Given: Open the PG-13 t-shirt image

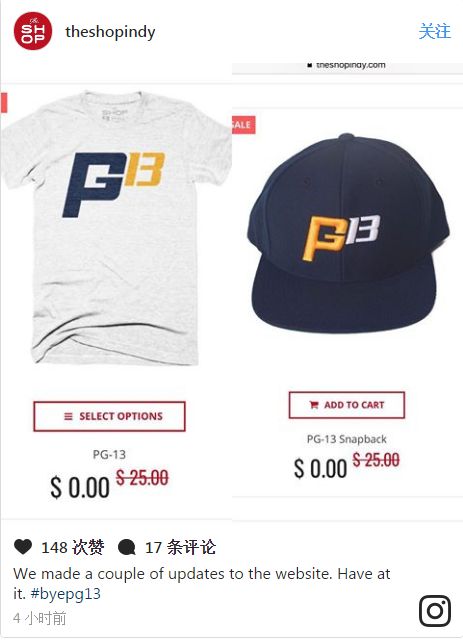Looking at the screenshot, I should 116,228.
